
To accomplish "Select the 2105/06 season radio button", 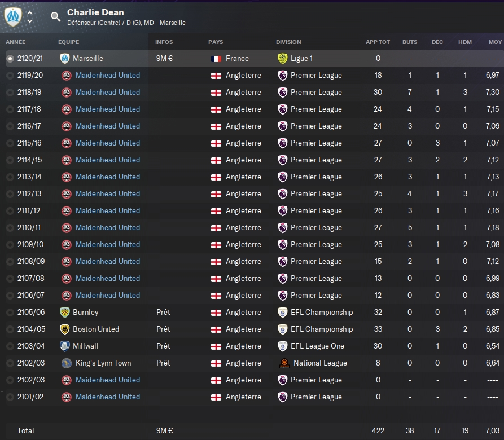I will [x=10, y=312].
